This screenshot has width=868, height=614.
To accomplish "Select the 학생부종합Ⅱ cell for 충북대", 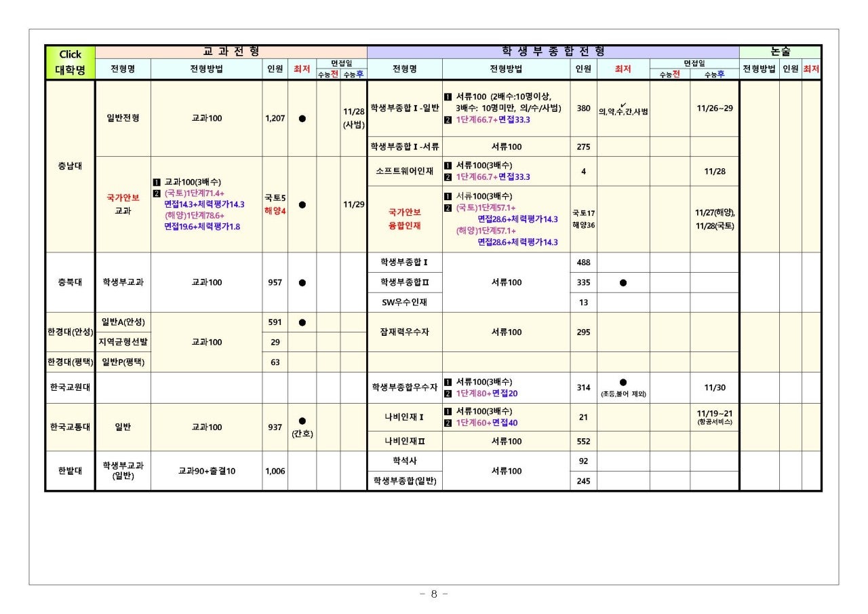I will [x=405, y=282].
